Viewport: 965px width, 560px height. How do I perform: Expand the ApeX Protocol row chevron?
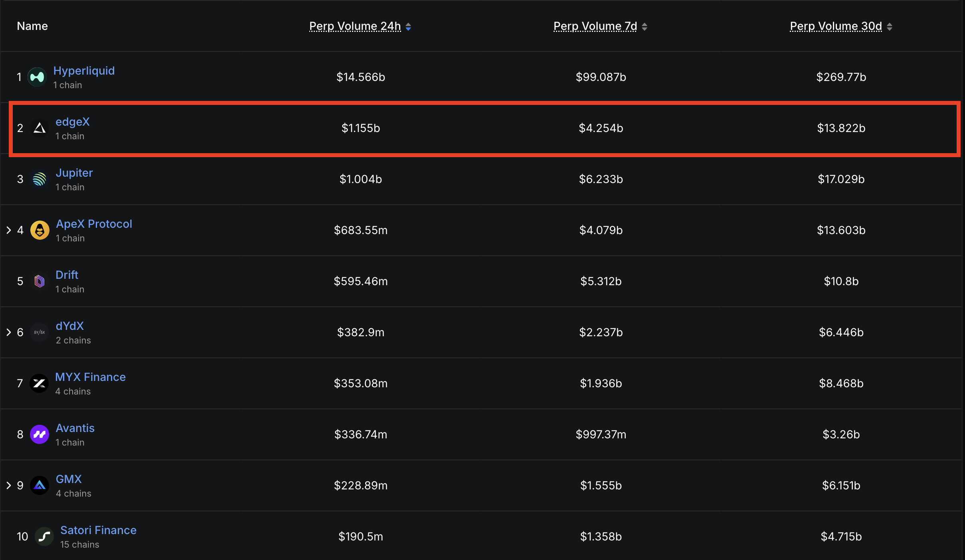click(9, 230)
